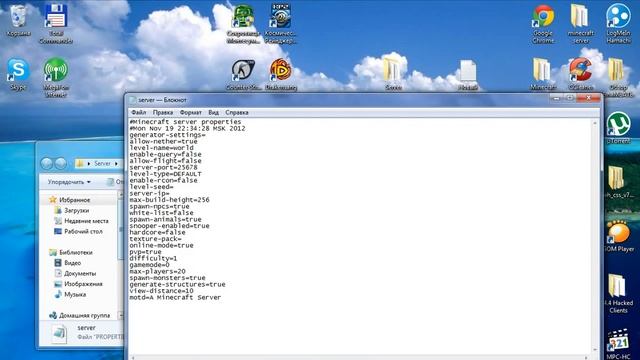
Task: Place cursor on line view-distance=10
Action: pos(162,291)
